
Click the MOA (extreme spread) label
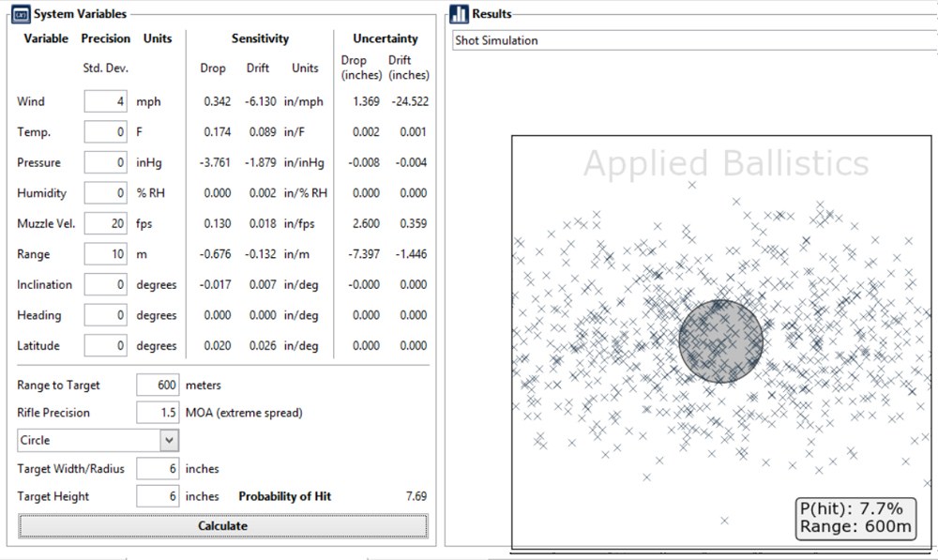(244, 413)
